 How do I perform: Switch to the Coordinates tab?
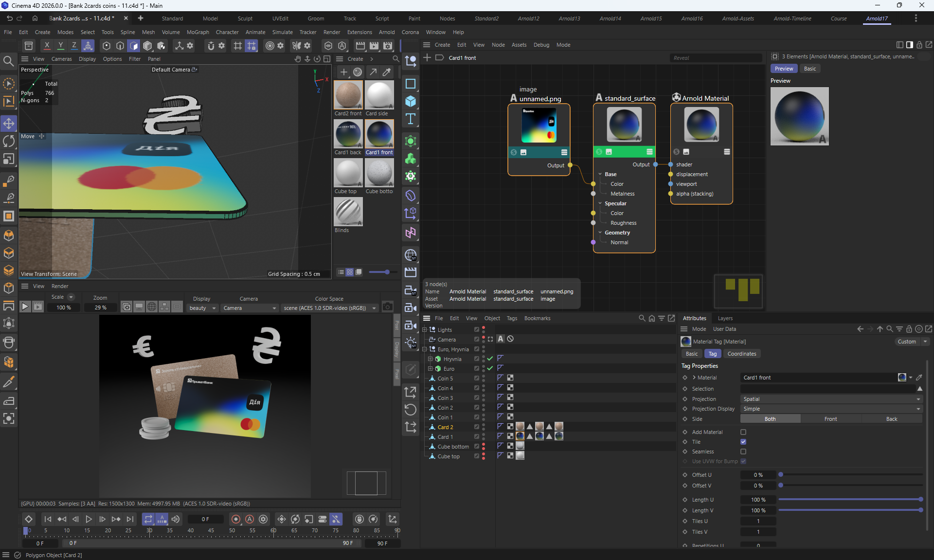coord(741,354)
